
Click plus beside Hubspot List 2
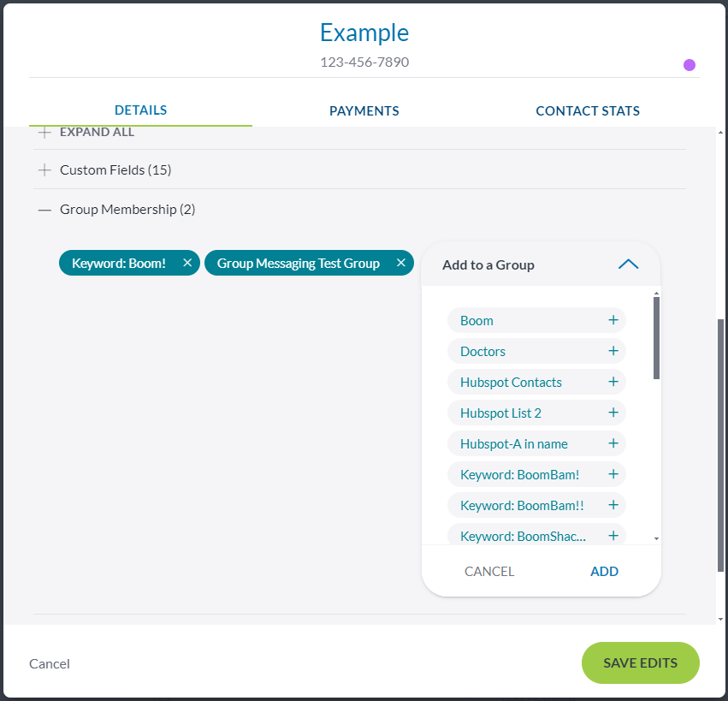point(613,413)
